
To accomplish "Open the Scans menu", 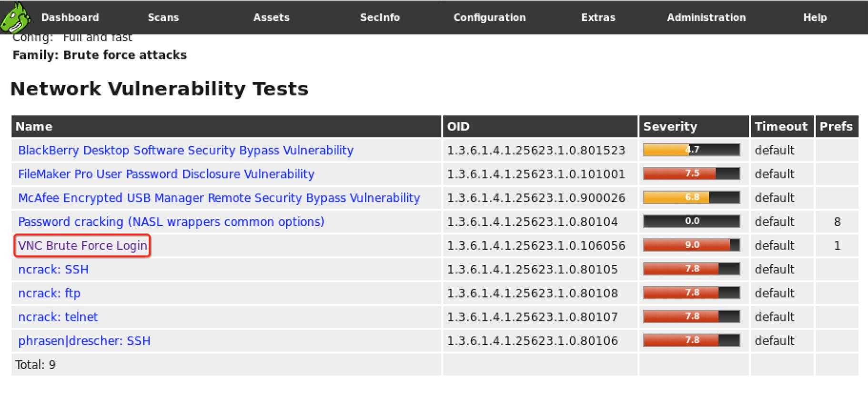I will click(x=163, y=18).
